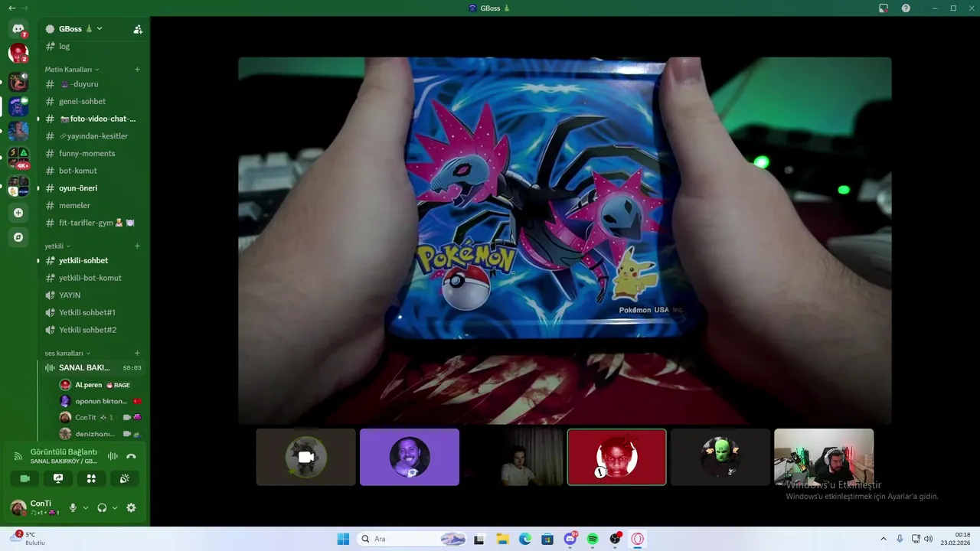Viewport: 980px width, 551px height.
Task: Open the server with badge 2
Action: pyautogui.click(x=18, y=54)
